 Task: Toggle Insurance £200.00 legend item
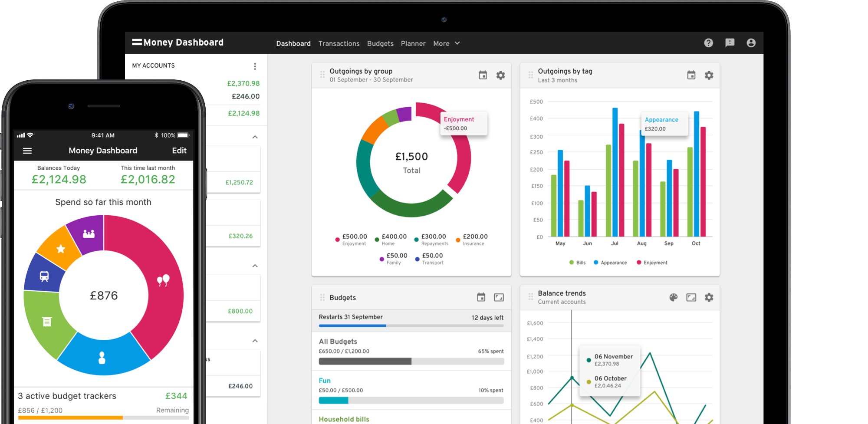click(x=472, y=240)
